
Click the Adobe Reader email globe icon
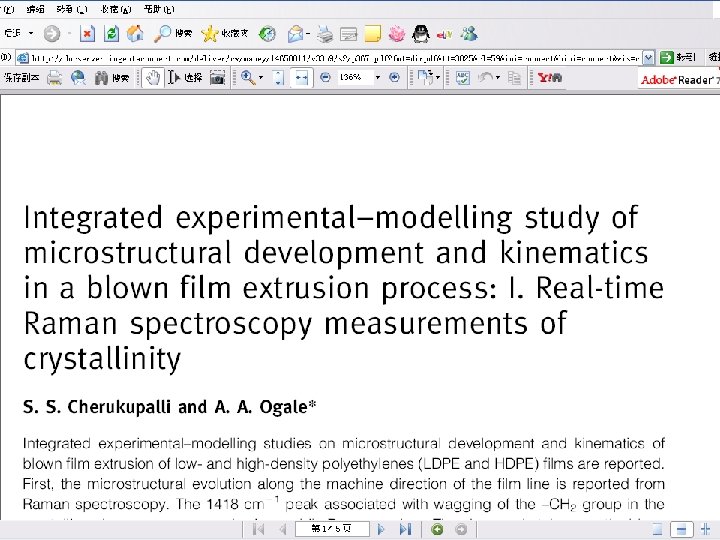tap(78, 78)
